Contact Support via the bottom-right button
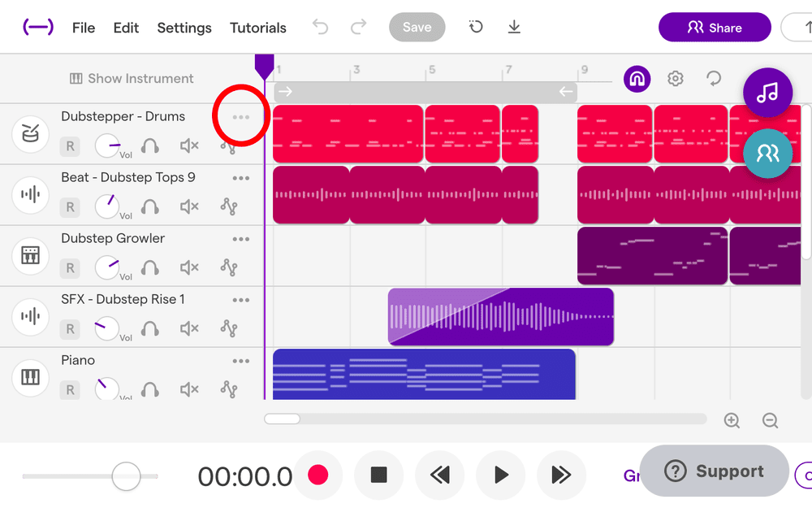This screenshot has height=508, width=812. (713, 471)
